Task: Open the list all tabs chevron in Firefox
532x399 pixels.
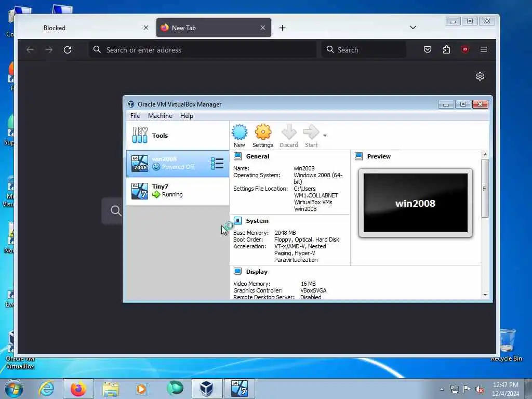Action: pyautogui.click(x=413, y=28)
